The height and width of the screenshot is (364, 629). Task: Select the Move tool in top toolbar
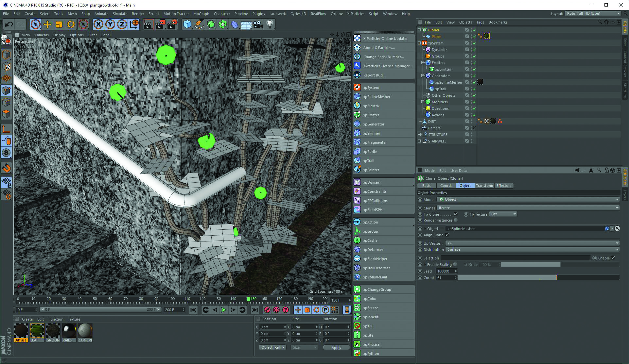[47, 24]
